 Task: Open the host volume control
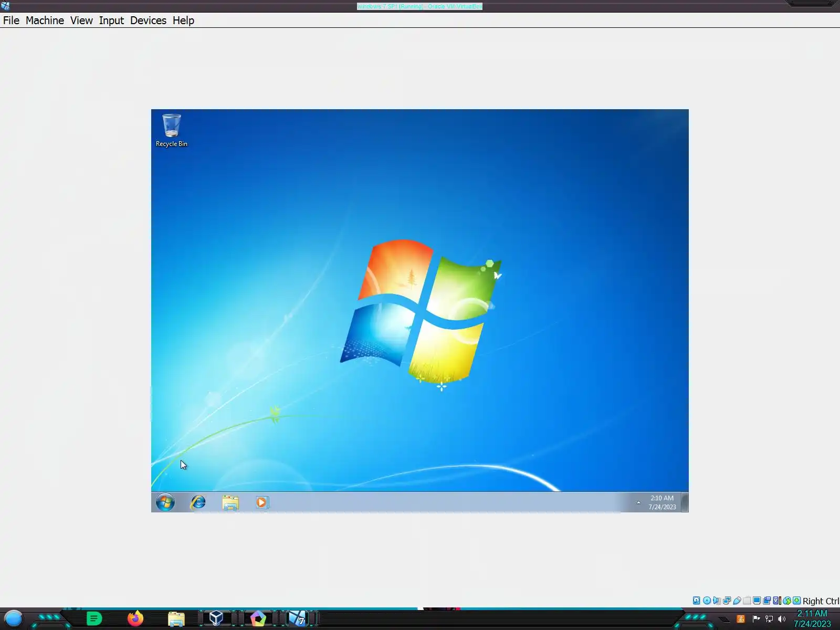tap(782, 619)
